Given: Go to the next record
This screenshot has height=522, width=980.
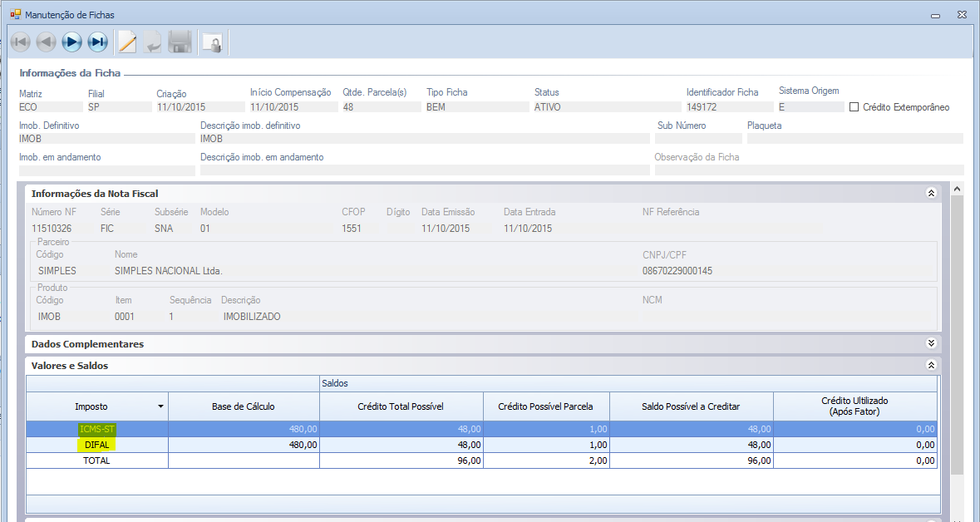Looking at the screenshot, I should 72,42.
